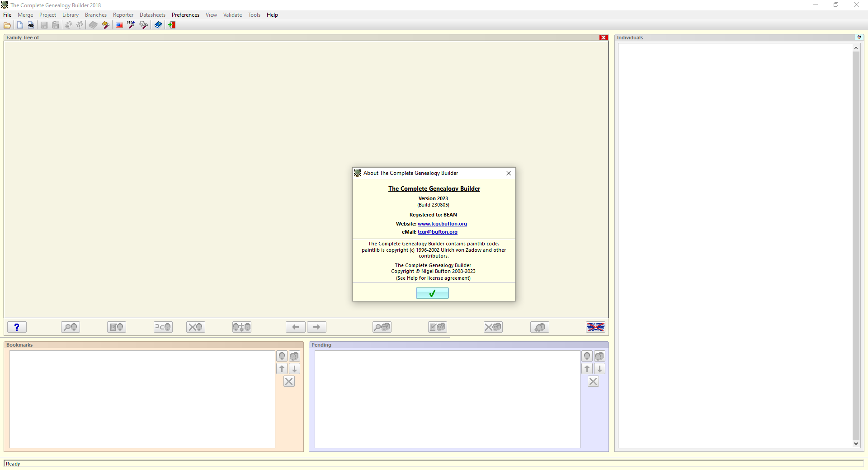Click the "Ready" status bar text
The width and height of the screenshot is (868, 470).
[x=13, y=464]
